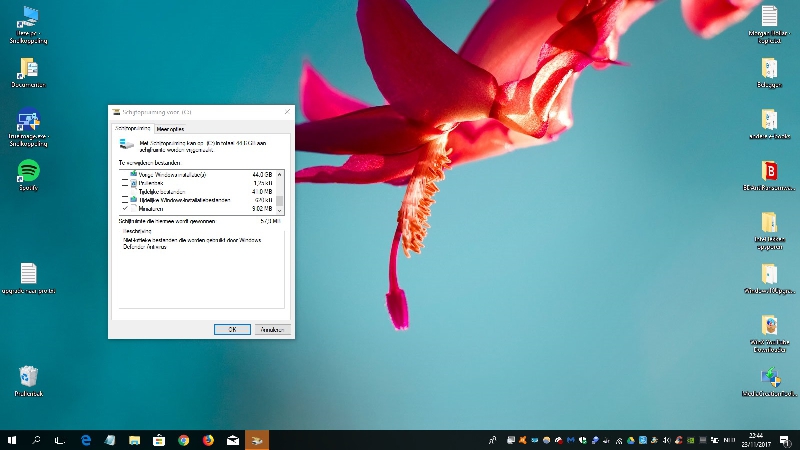Screen dimensions: 800x450
Task: Check the Prullenbak checkbox in the list
Action: 126,183
